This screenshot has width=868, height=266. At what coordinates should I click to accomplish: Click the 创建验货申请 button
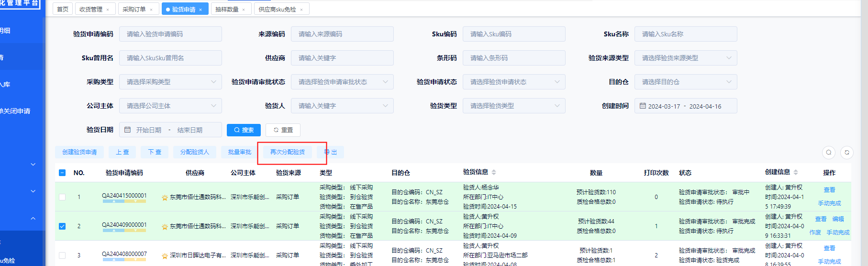coord(79,152)
